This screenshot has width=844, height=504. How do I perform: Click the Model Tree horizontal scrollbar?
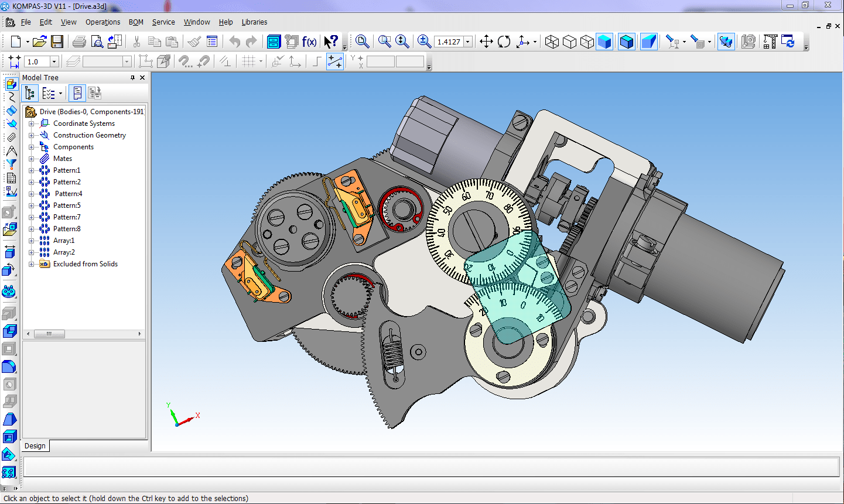(x=49, y=334)
